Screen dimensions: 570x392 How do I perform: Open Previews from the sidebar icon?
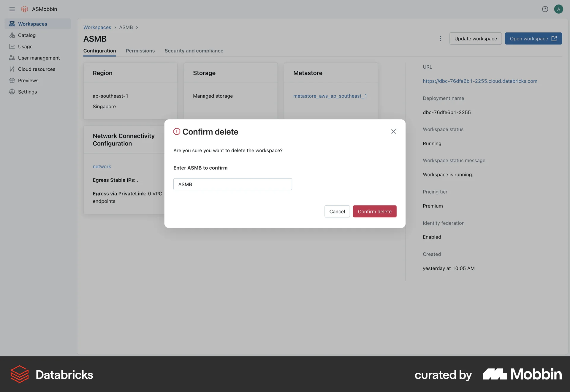click(12, 80)
